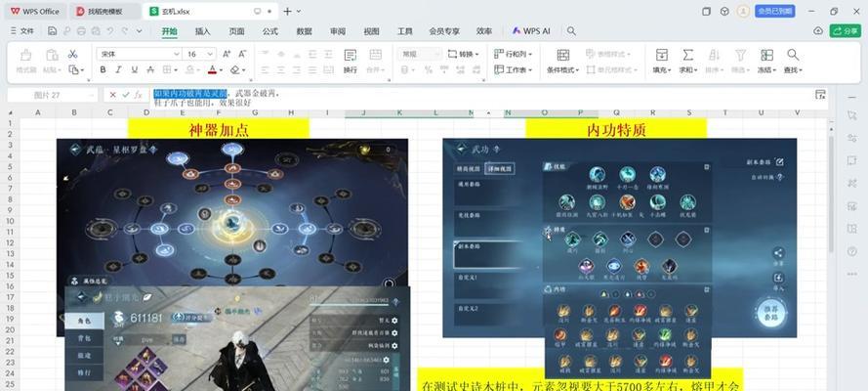Toggle underline formatting on

[x=136, y=70]
